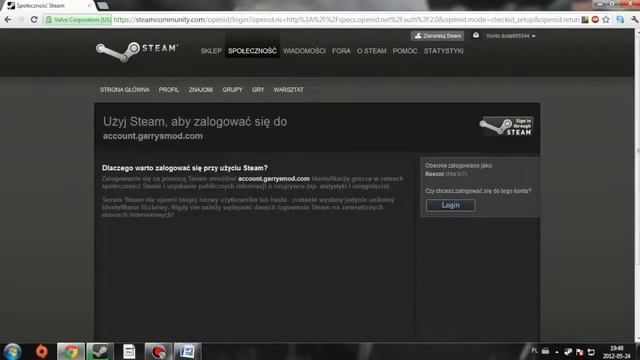
Task: Open the blue Word-like taskbar icon
Action: coord(187,351)
